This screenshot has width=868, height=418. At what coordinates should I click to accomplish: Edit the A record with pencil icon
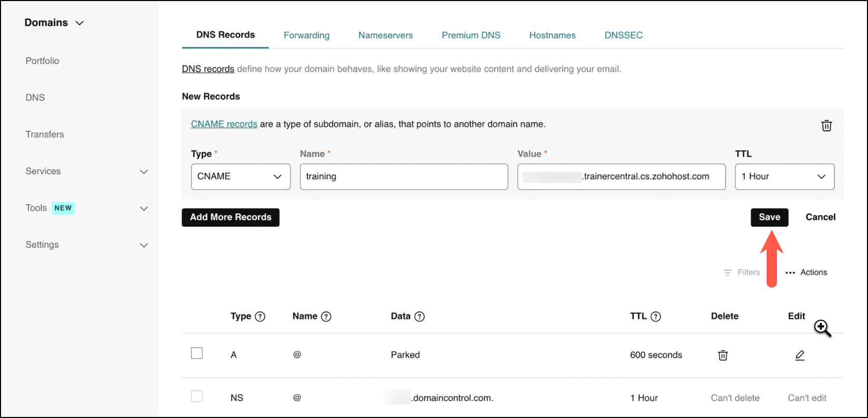[800, 355]
